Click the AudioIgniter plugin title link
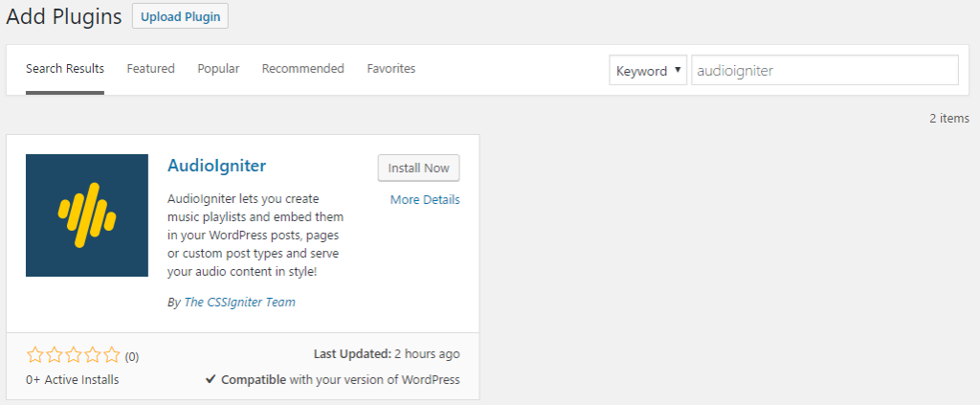The image size is (980, 405). point(216,166)
